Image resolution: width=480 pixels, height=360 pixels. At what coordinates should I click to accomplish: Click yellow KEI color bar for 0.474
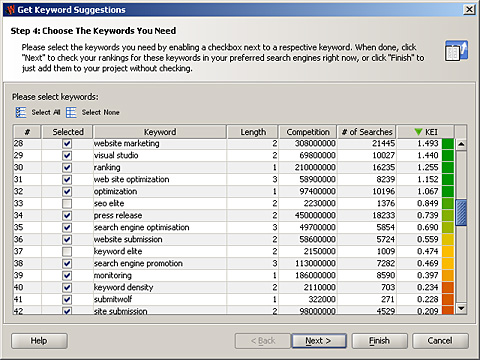click(448, 252)
